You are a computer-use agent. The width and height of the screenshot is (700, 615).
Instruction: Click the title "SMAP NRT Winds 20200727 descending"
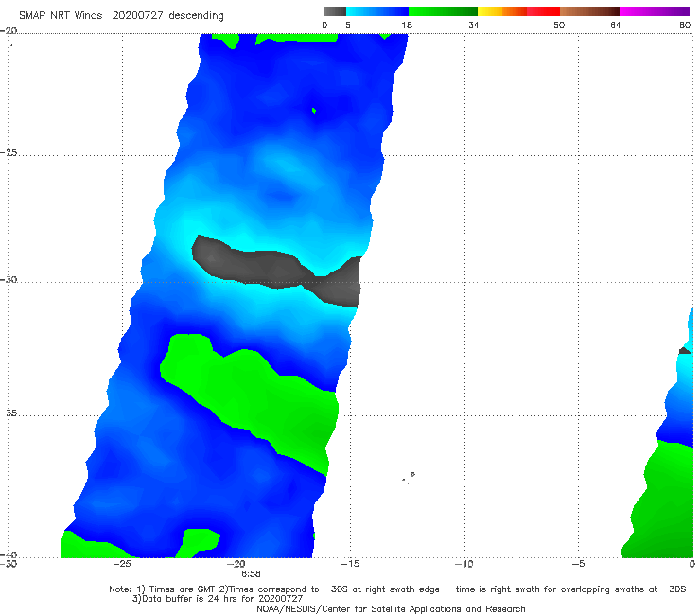(121, 15)
